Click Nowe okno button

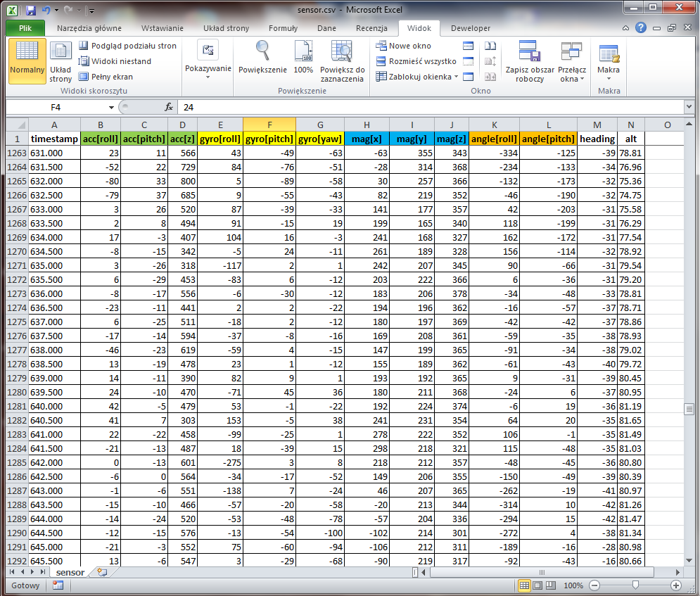coord(404,46)
